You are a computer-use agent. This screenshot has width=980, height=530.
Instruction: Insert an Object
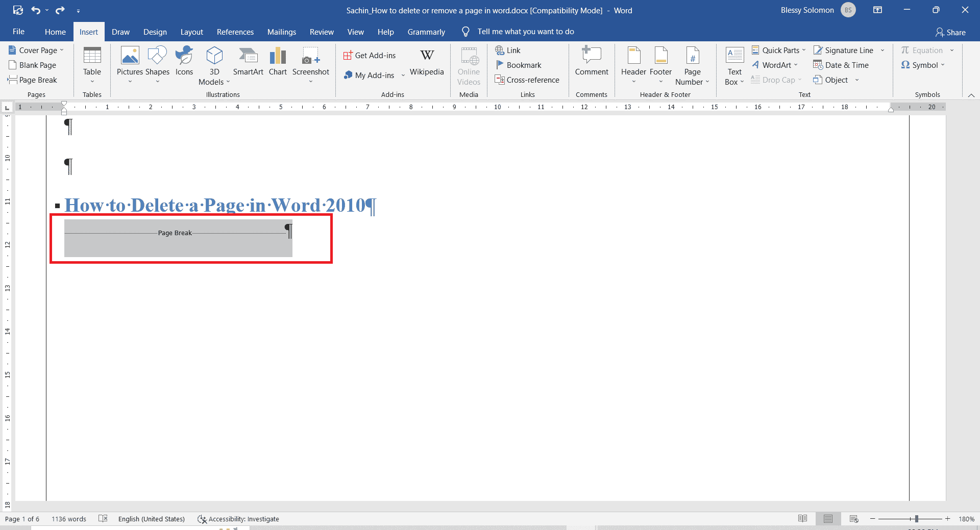point(831,80)
